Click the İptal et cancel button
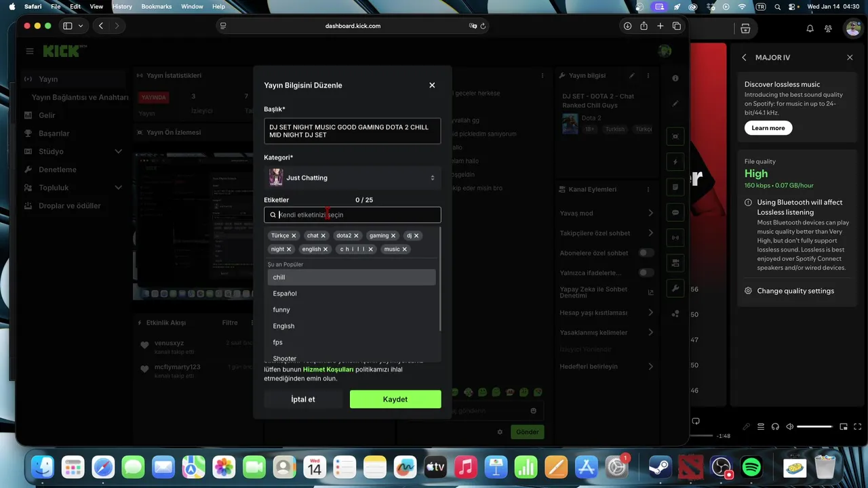 click(303, 399)
